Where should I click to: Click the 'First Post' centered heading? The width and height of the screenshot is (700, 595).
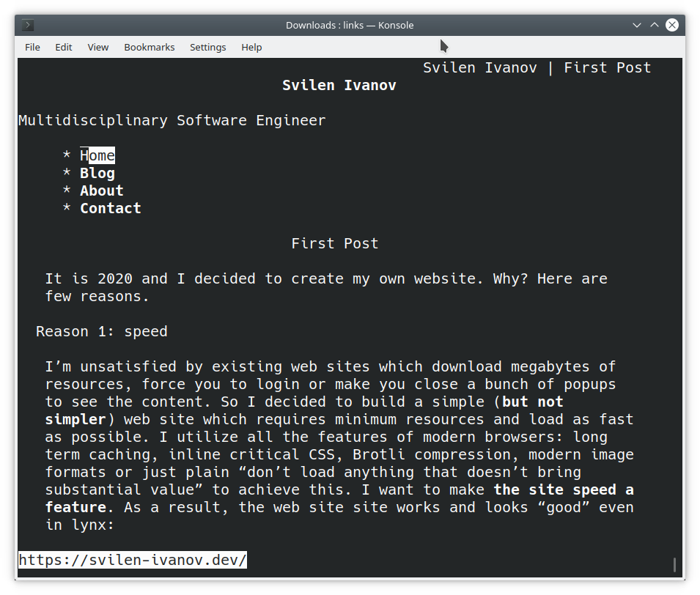point(334,243)
